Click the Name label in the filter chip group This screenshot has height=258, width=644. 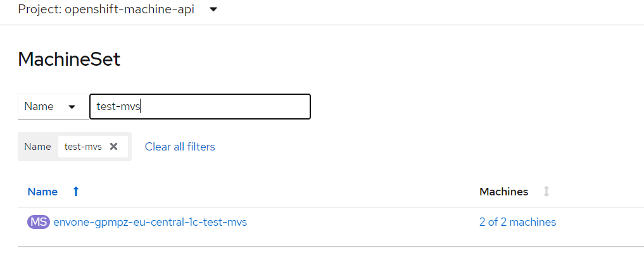pos(37,147)
